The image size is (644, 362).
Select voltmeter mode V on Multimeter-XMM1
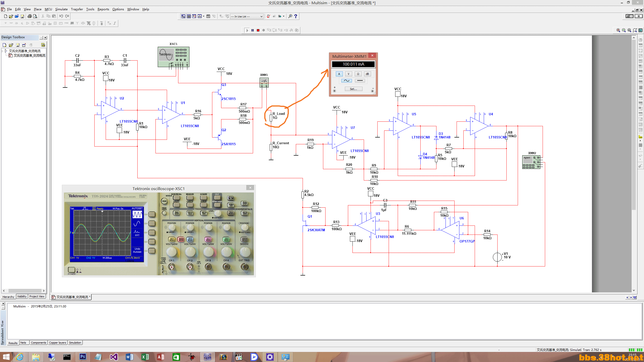pos(348,74)
